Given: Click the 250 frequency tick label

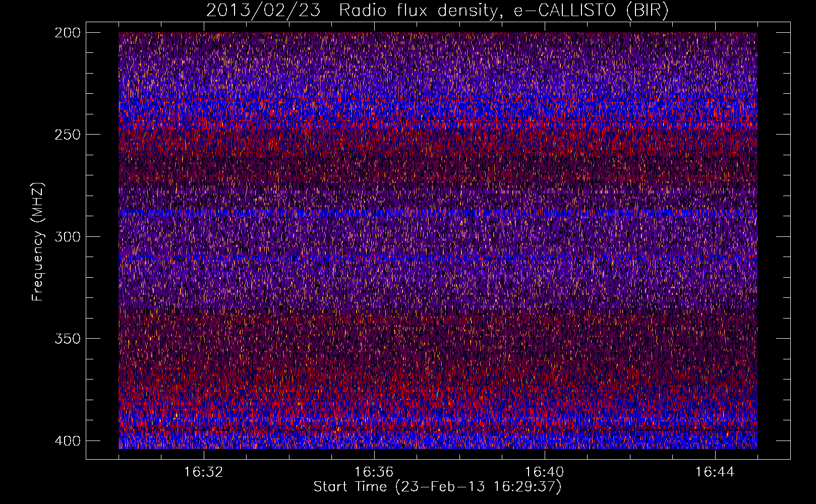Looking at the screenshot, I should (67, 135).
